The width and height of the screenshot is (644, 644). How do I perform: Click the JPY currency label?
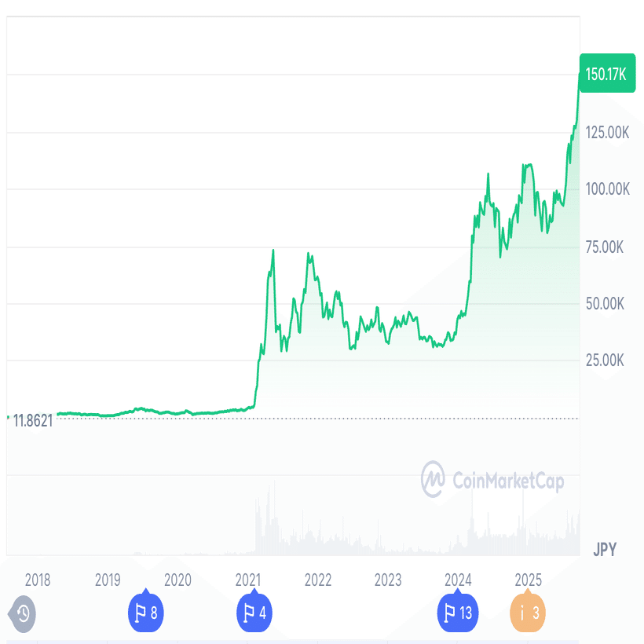pyautogui.click(x=605, y=550)
